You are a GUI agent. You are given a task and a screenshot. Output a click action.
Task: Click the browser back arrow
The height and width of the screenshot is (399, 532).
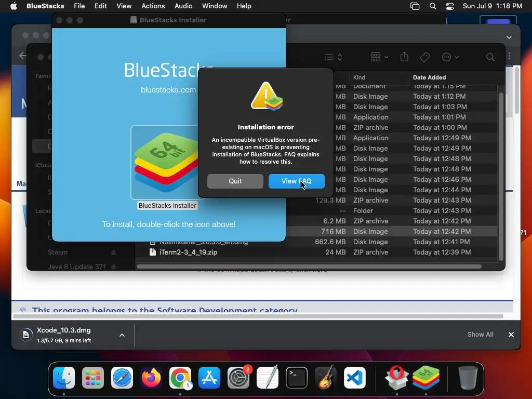click(22, 55)
